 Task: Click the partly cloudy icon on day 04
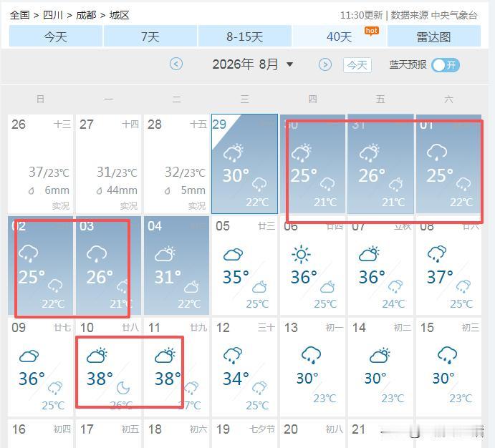[x=165, y=254]
